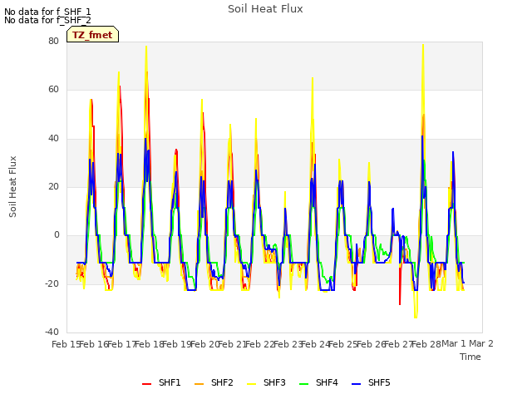Toggle the SHF2 series in the legend
Viewport: 532px width, 399px height.
click(x=214, y=382)
